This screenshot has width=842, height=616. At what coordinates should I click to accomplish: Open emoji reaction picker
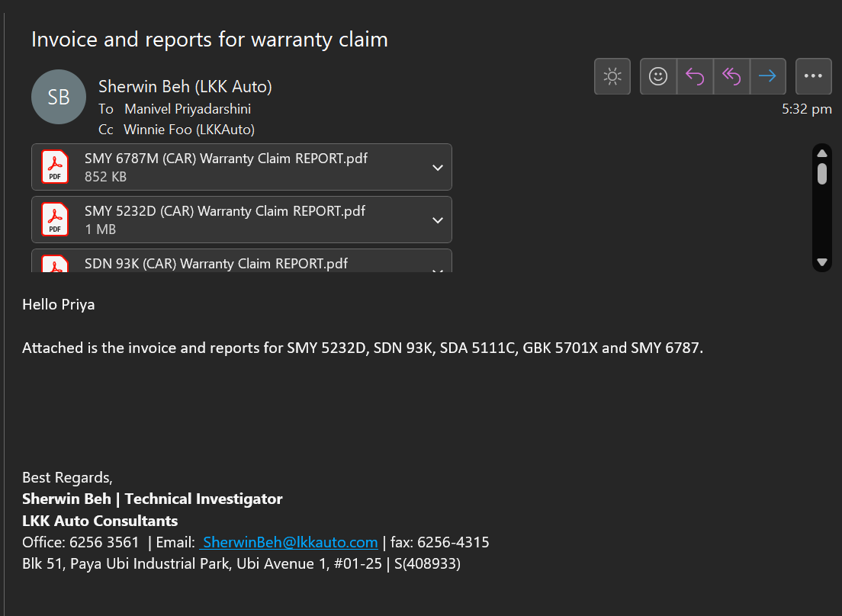pyautogui.click(x=658, y=76)
